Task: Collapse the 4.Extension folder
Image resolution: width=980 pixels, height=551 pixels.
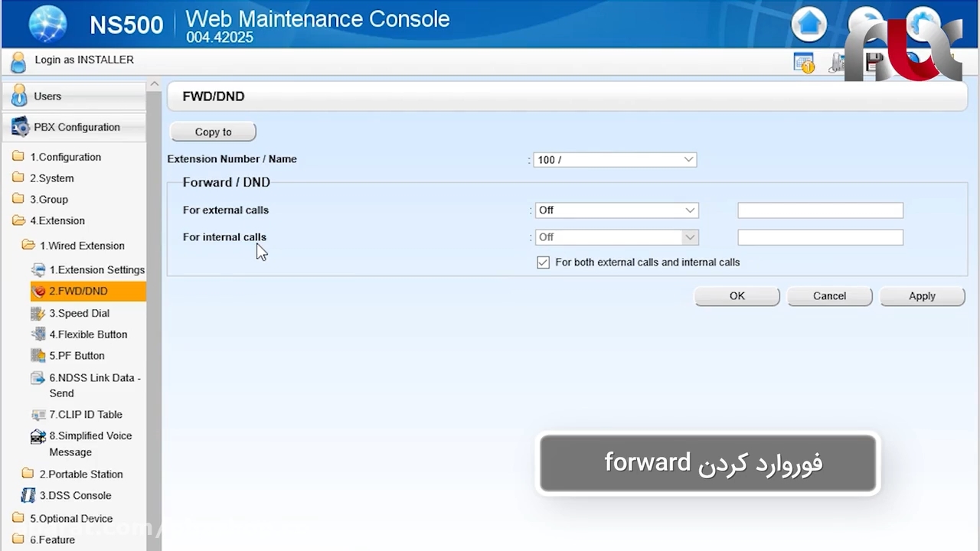Action: tap(18, 221)
